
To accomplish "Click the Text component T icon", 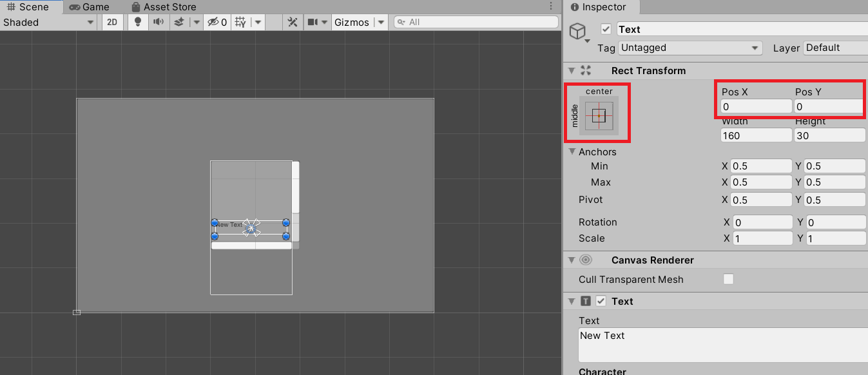I will (586, 301).
